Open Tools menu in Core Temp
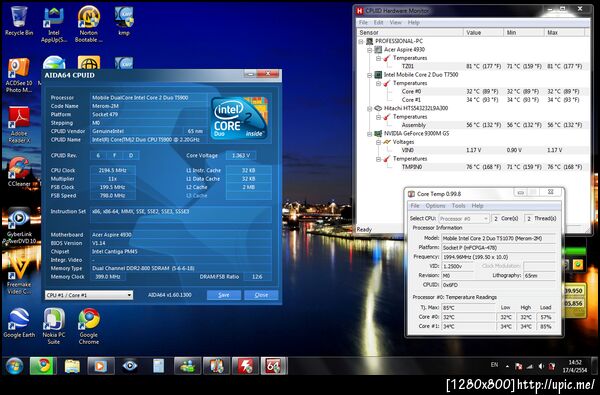600x395 pixels. (x=458, y=206)
